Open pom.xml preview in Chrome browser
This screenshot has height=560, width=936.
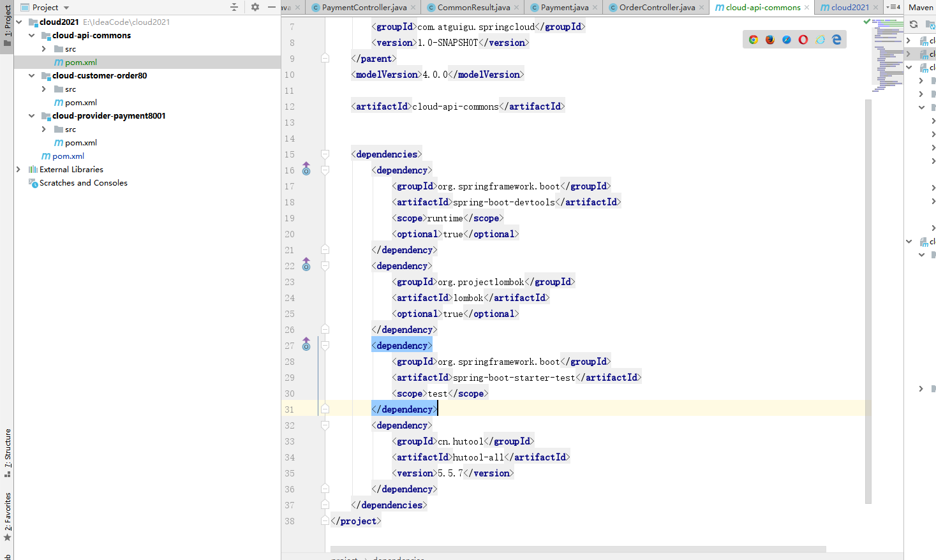pos(754,40)
